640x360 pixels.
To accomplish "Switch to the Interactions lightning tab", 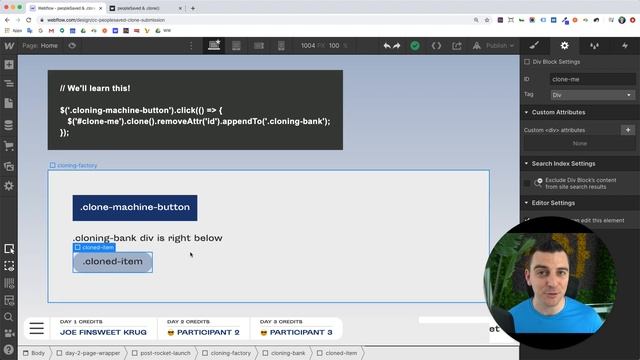I will tap(624, 46).
